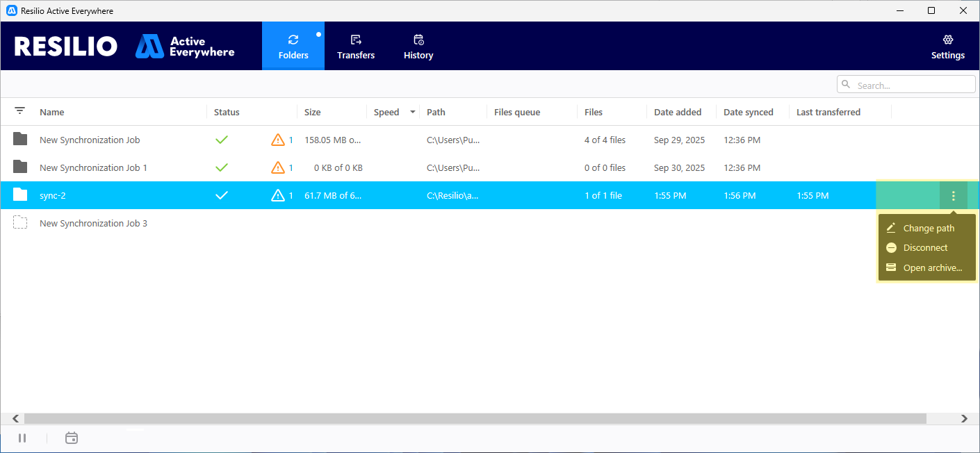Click the dashed folder icon for New Synchronization Job 3
The height and width of the screenshot is (453, 980).
pyautogui.click(x=19, y=222)
